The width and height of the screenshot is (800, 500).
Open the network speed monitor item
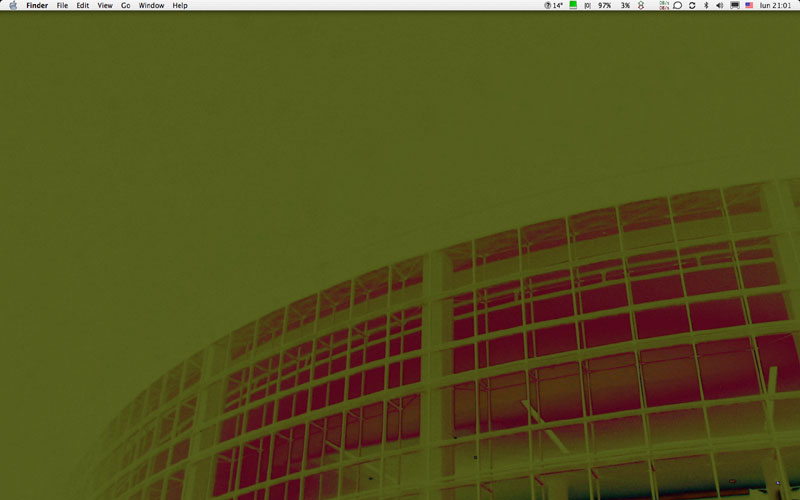[x=664, y=5]
